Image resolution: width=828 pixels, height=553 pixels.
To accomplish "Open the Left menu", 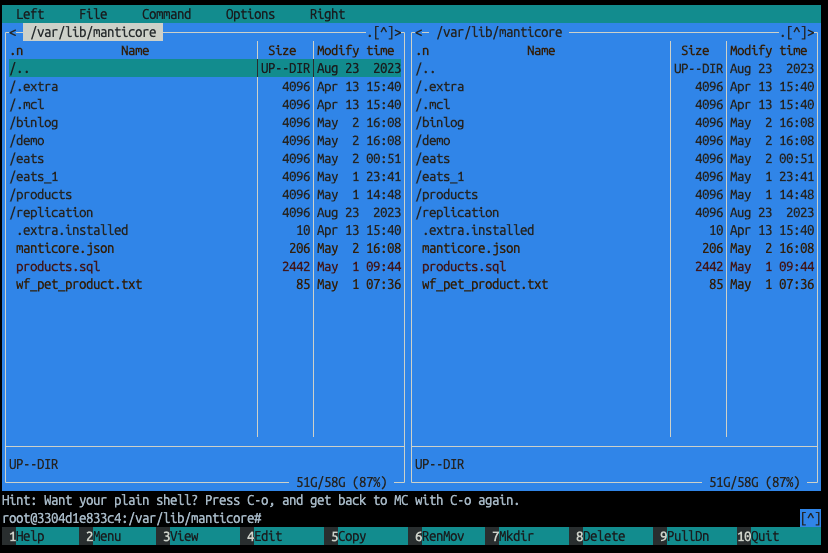I will tap(30, 14).
